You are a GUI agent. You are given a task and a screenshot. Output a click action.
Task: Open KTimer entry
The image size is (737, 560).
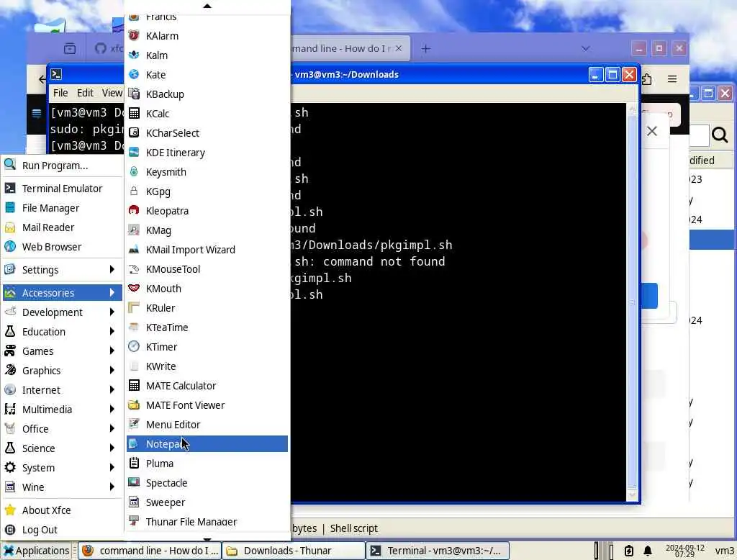coord(207,346)
